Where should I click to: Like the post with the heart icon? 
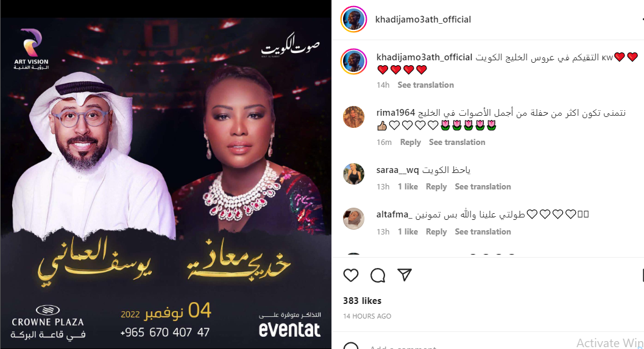pos(351,275)
